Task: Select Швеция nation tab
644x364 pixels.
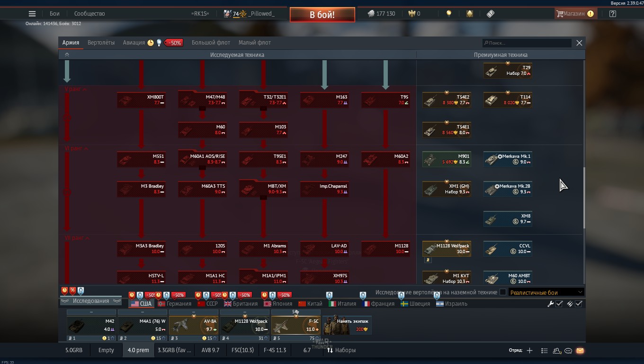Action: [415, 304]
